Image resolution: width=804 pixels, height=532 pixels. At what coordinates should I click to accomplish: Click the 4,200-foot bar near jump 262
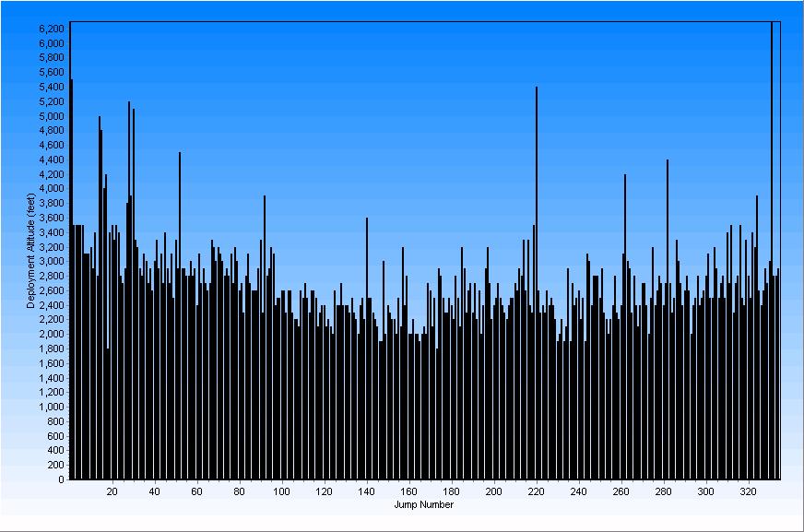625,327
